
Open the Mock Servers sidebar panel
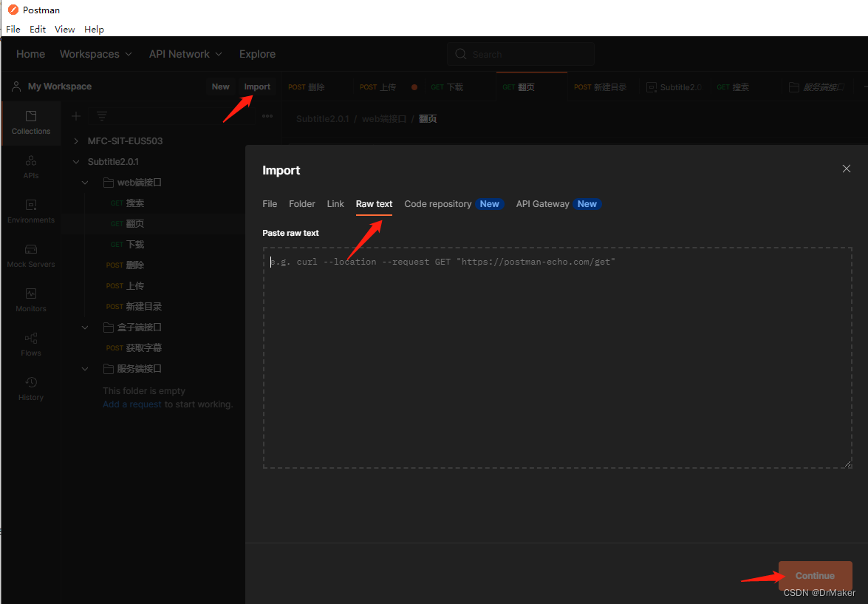click(x=31, y=256)
